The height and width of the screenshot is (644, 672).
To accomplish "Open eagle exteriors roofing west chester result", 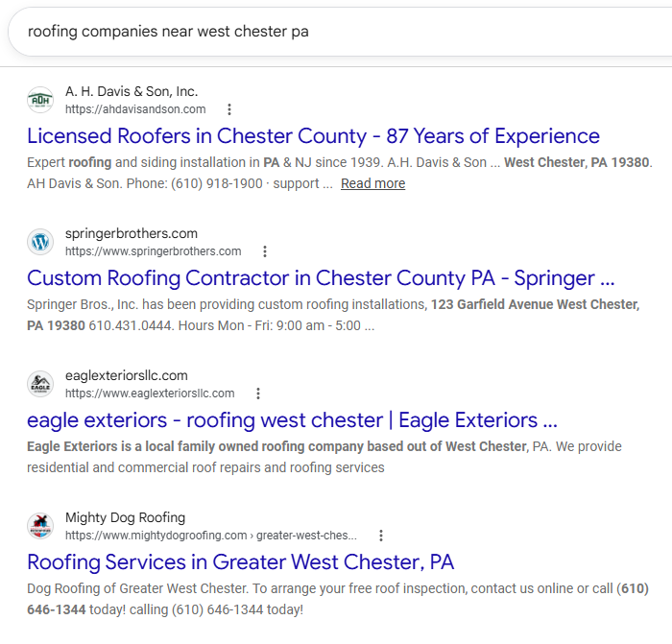I will coord(292,420).
